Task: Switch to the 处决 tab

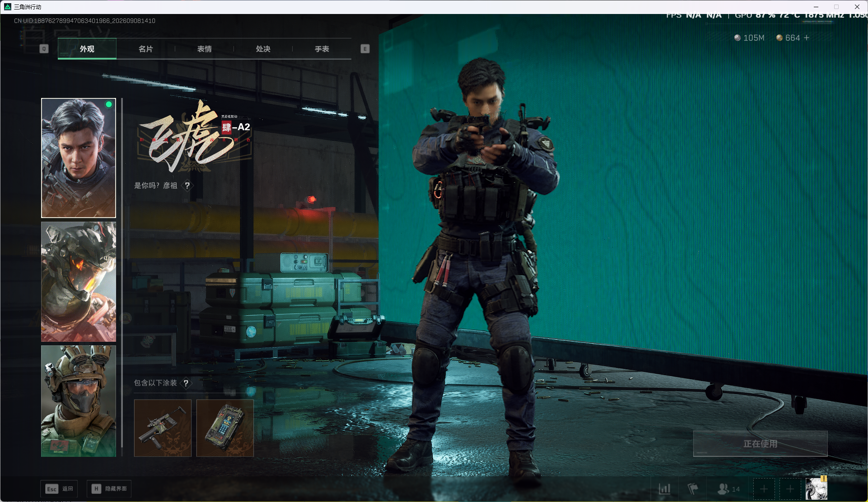Action: click(263, 49)
